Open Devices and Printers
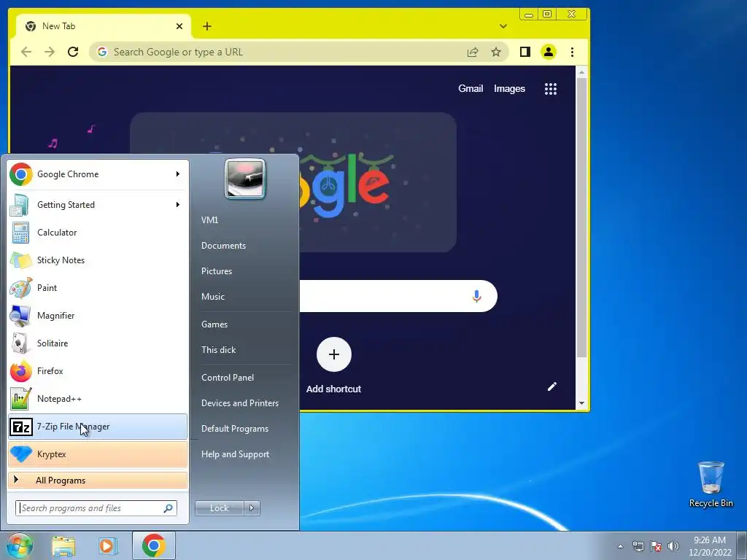 (240, 403)
